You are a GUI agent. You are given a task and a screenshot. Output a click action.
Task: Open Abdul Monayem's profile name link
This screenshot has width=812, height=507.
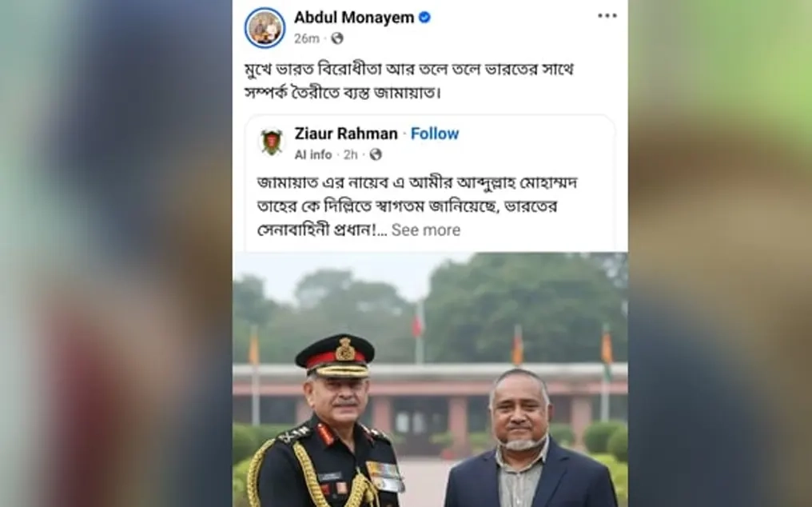354,18
